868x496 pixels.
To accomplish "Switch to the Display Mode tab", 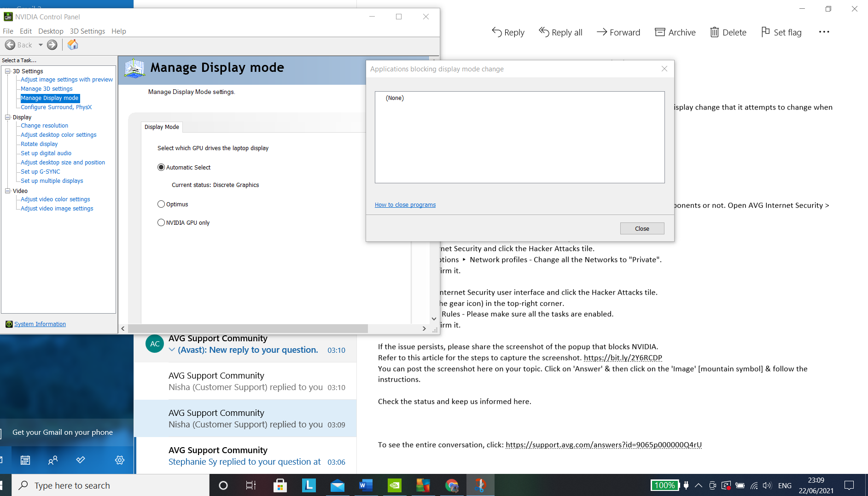I will [161, 127].
